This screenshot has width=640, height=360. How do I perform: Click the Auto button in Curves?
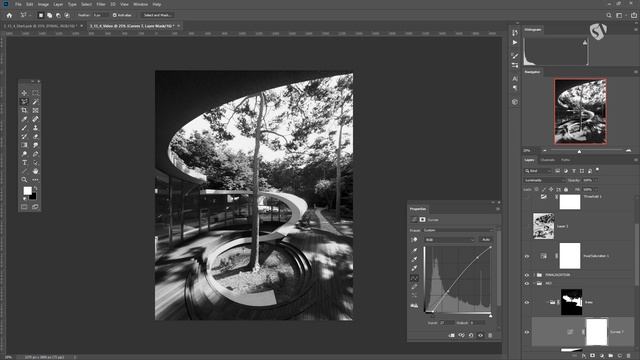(x=486, y=240)
